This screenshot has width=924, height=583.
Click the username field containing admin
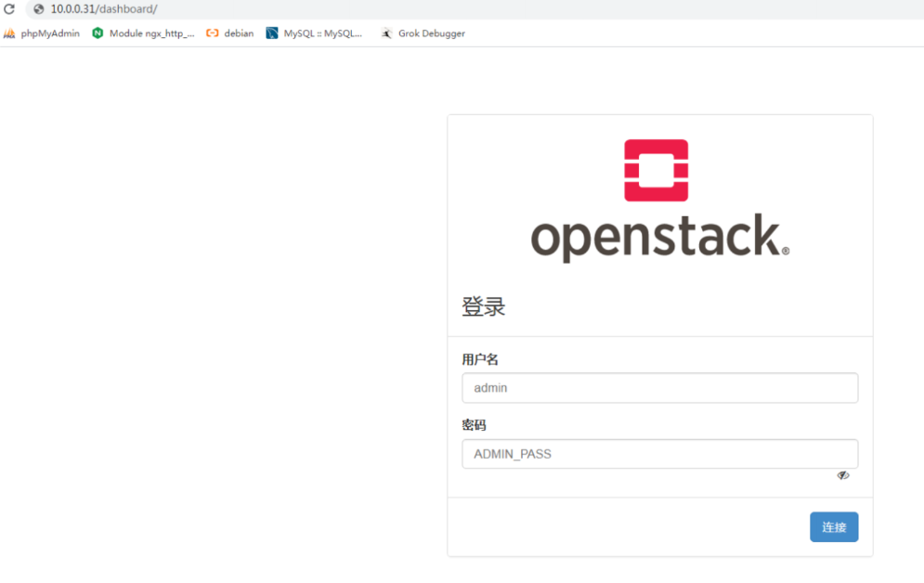pos(660,387)
